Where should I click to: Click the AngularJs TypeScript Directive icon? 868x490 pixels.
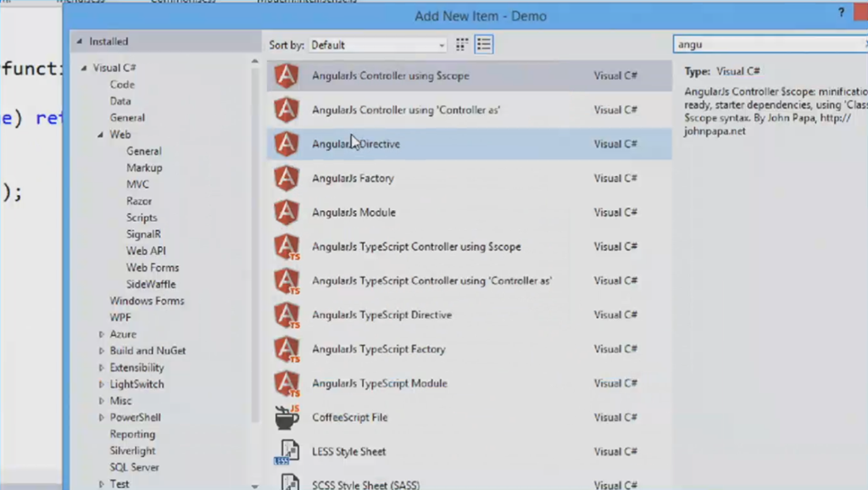pos(287,315)
